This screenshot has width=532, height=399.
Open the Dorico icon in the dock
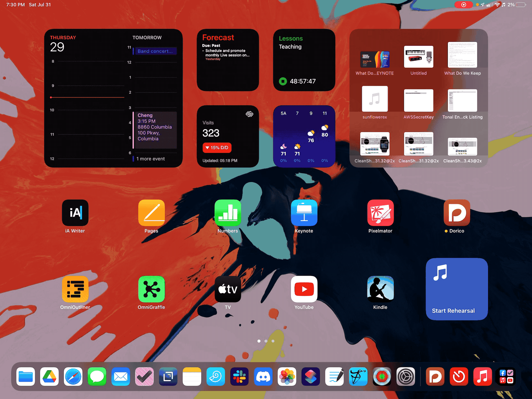point(435,377)
